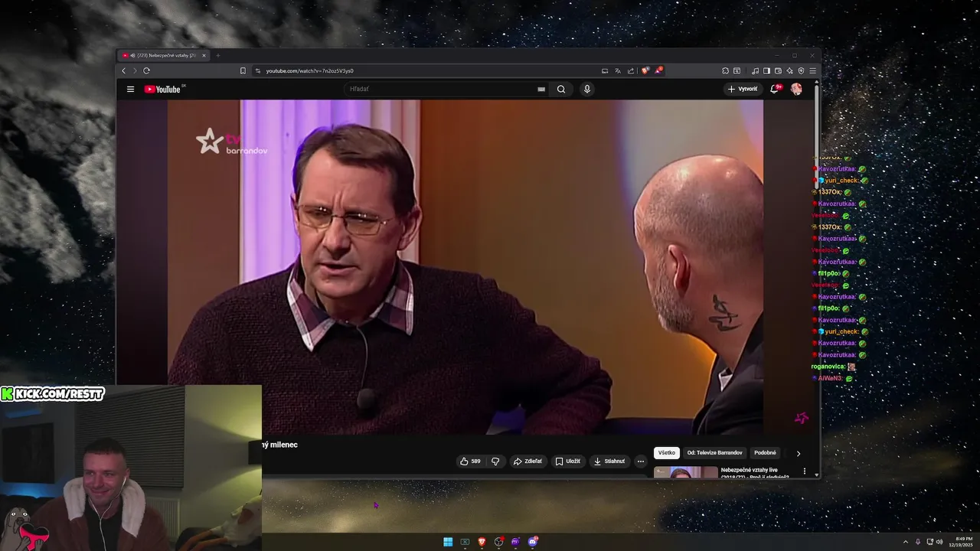This screenshot has height=551, width=980.
Task: Click the Uložiť save button
Action: [x=568, y=461]
